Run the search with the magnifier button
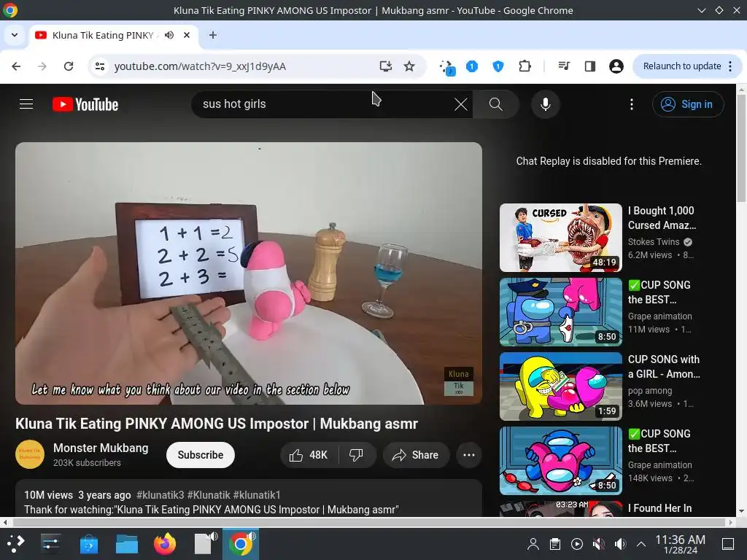Viewport: 747px width, 560px height. tap(495, 104)
